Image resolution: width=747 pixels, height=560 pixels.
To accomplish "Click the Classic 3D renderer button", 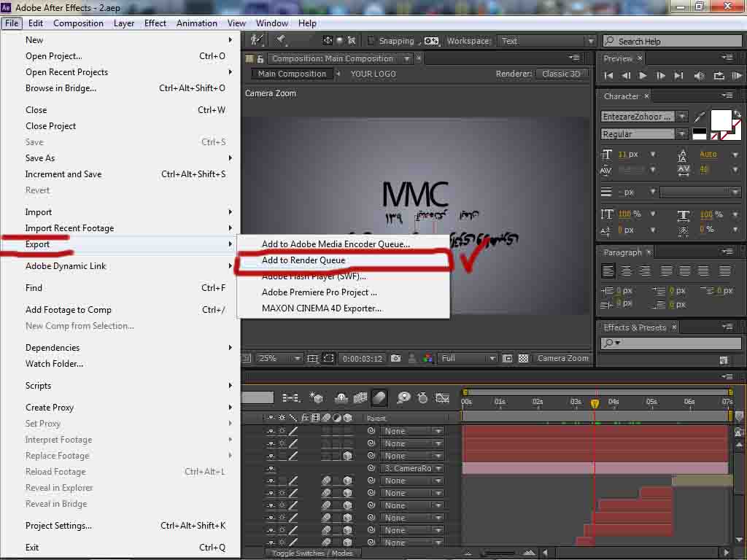I will pos(561,74).
